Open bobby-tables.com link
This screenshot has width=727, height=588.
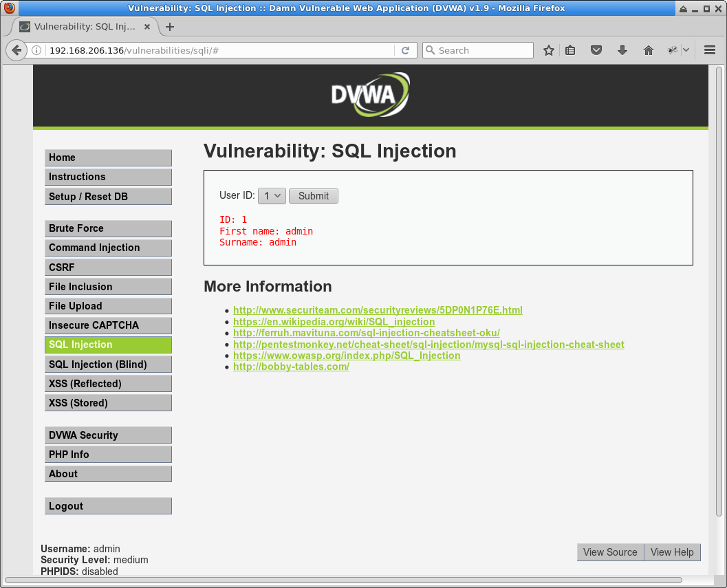tap(291, 367)
